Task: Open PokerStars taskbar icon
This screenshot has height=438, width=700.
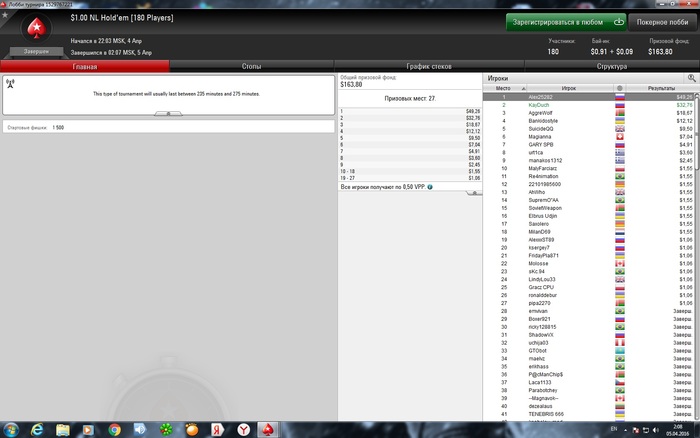Action: pos(268,430)
